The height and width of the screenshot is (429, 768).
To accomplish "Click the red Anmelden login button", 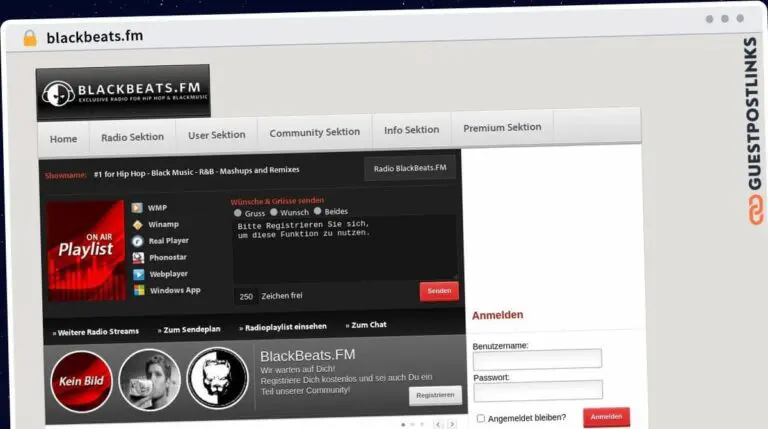I will (606, 417).
